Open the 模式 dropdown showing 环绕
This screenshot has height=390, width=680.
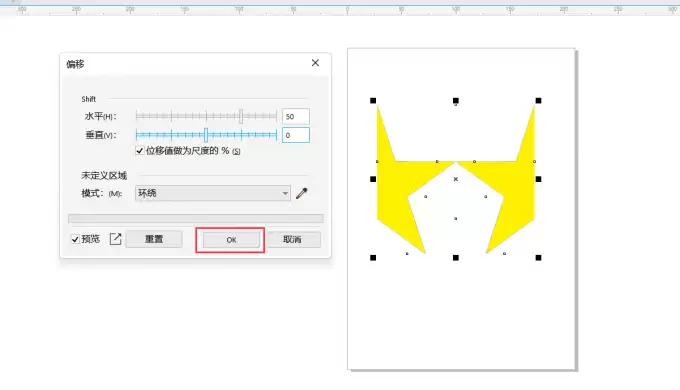click(212, 193)
